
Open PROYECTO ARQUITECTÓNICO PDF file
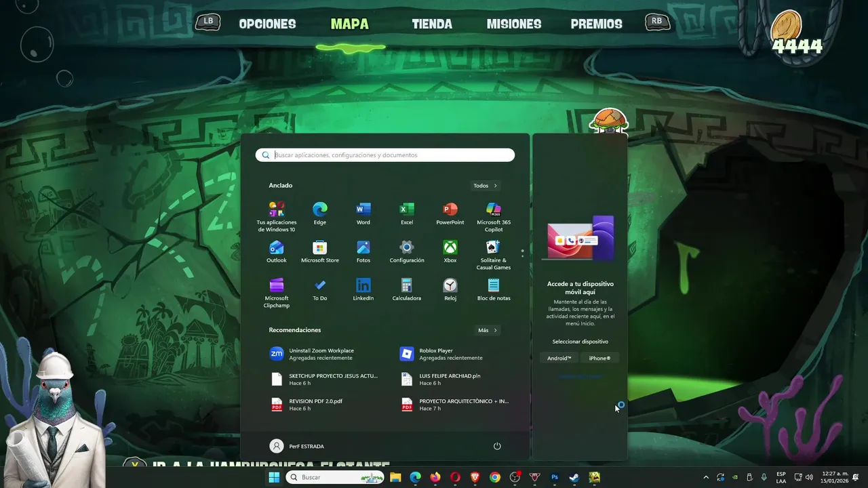454,405
